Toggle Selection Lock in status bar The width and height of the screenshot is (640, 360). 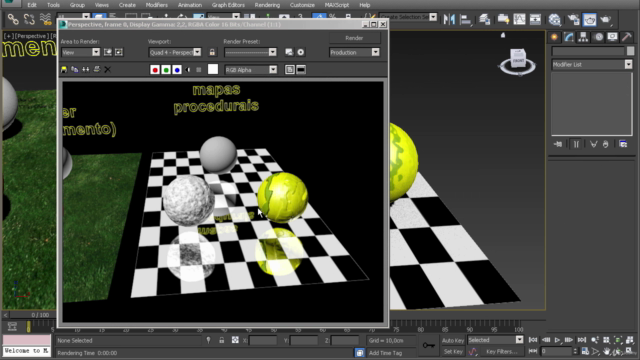coord(222,340)
